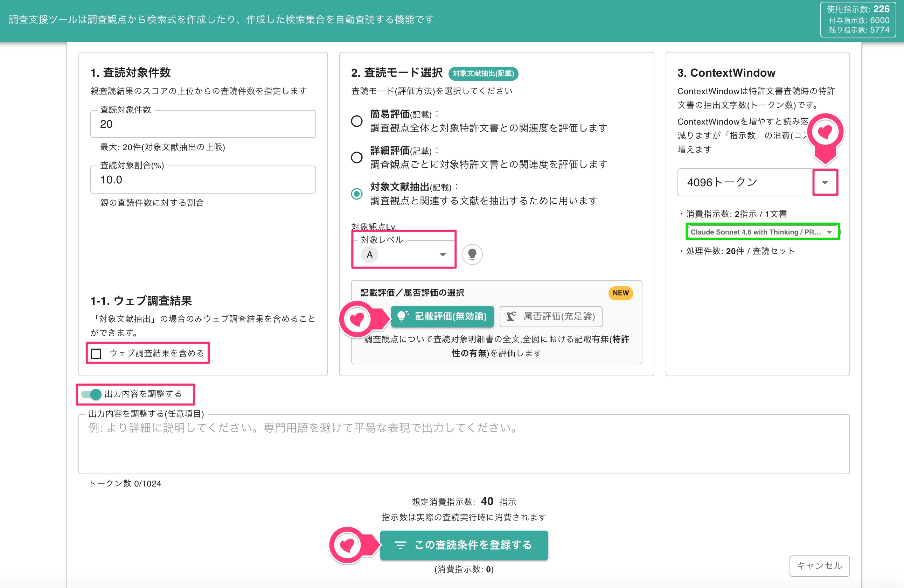Click the robot arm icon in 属否評価(充足論)
The image size is (904, 588).
point(512,316)
